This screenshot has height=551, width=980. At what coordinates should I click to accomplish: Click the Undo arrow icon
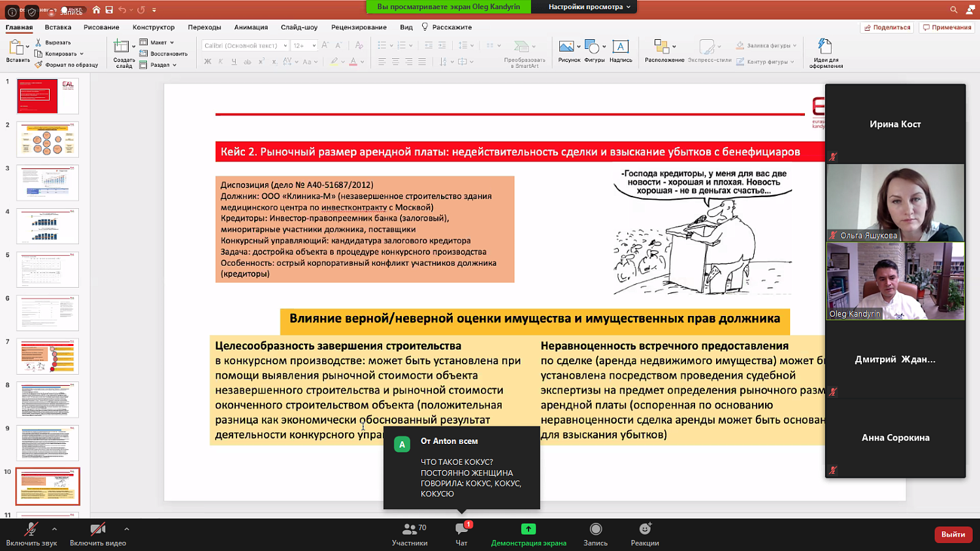pyautogui.click(x=122, y=10)
